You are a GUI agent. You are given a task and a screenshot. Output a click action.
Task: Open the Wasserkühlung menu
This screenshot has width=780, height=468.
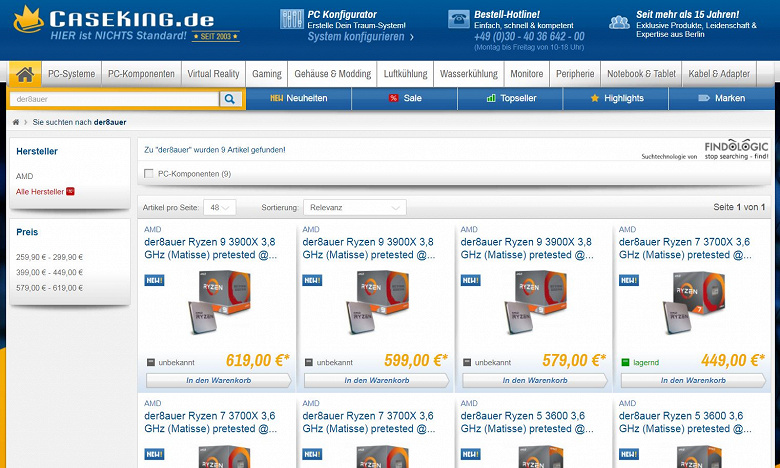coord(469,74)
